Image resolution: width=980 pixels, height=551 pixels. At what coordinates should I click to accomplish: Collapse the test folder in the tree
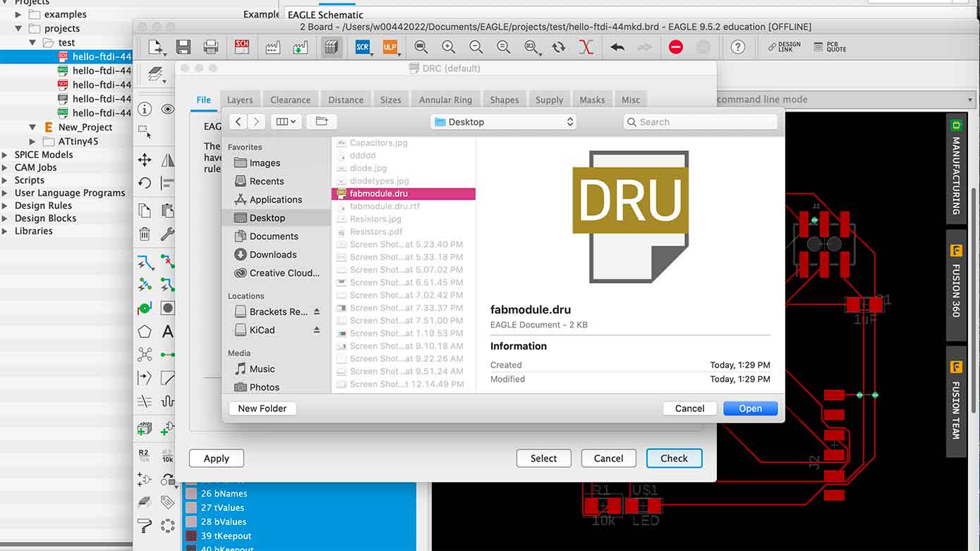coord(32,42)
